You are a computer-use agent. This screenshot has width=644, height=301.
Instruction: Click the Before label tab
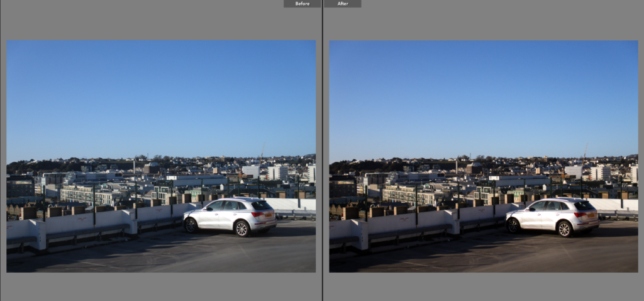[303, 4]
